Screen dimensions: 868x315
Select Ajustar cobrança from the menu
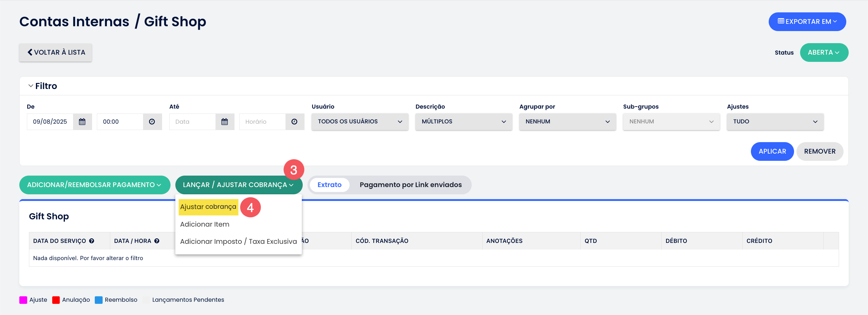pyautogui.click(x=208, y=206)
